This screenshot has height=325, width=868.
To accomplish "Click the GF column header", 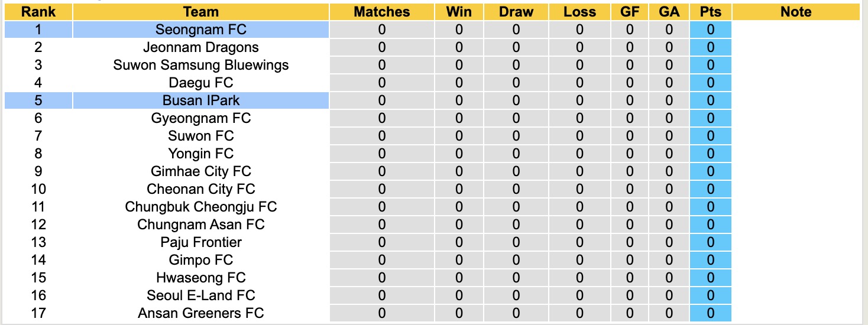I will click(629, 12).
